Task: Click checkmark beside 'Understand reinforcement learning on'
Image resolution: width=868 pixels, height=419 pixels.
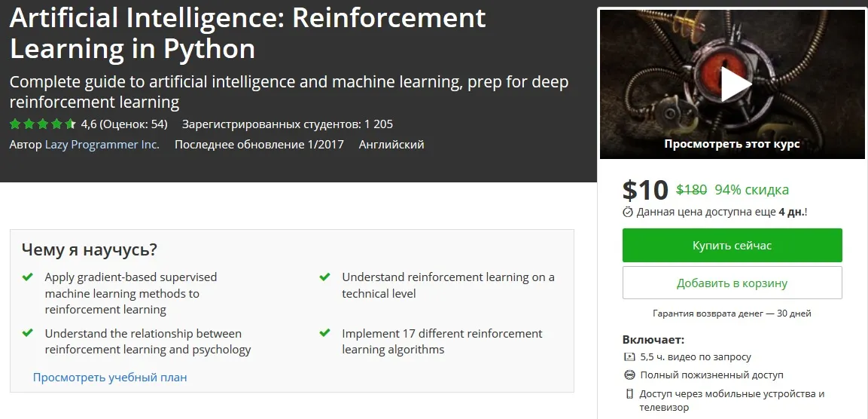Action: 325,277
